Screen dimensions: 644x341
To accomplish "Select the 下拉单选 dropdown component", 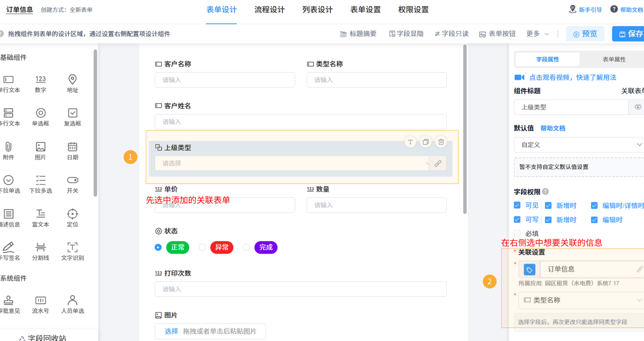I will 9,185.
